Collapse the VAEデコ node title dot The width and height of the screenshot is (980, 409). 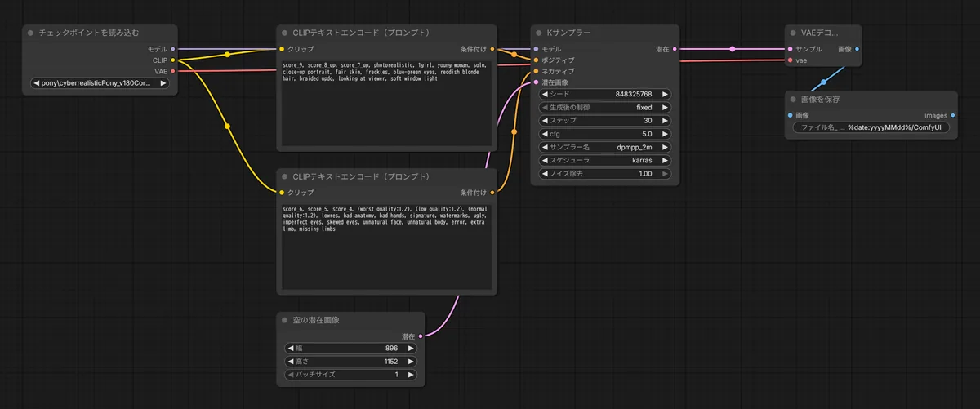click(794, 33)
